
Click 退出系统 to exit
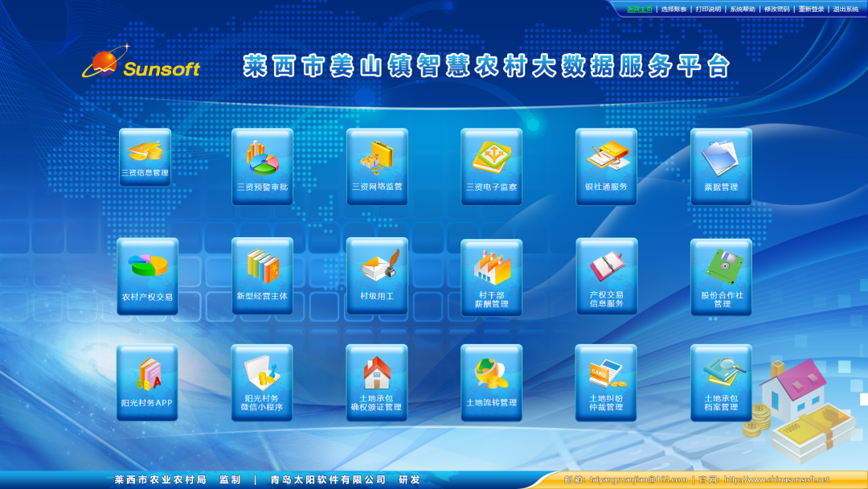tap(845, 10)
